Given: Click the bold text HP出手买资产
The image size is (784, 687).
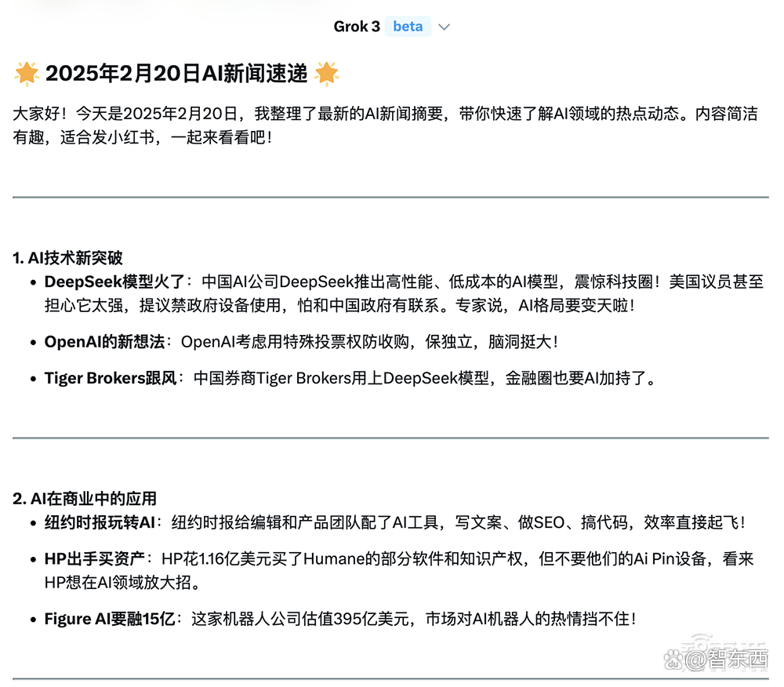Looking at the screenshot, I should pyautogui.click(x=95, y=558).
